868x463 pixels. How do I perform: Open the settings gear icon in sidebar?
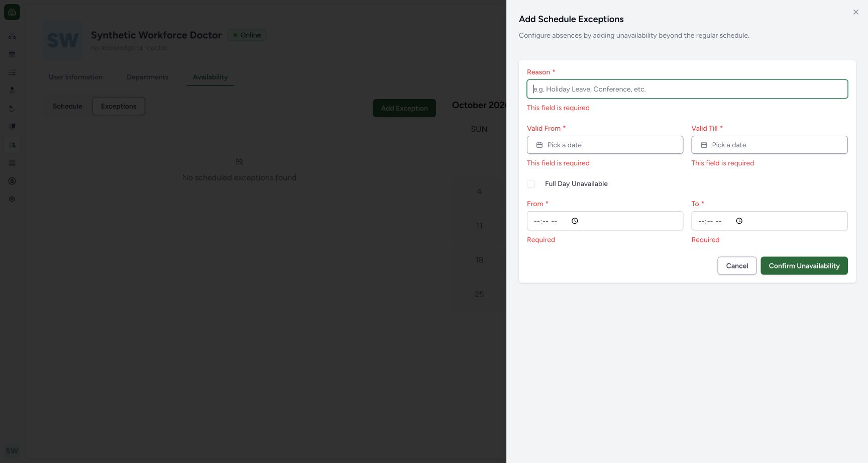[x=12, y=199]
